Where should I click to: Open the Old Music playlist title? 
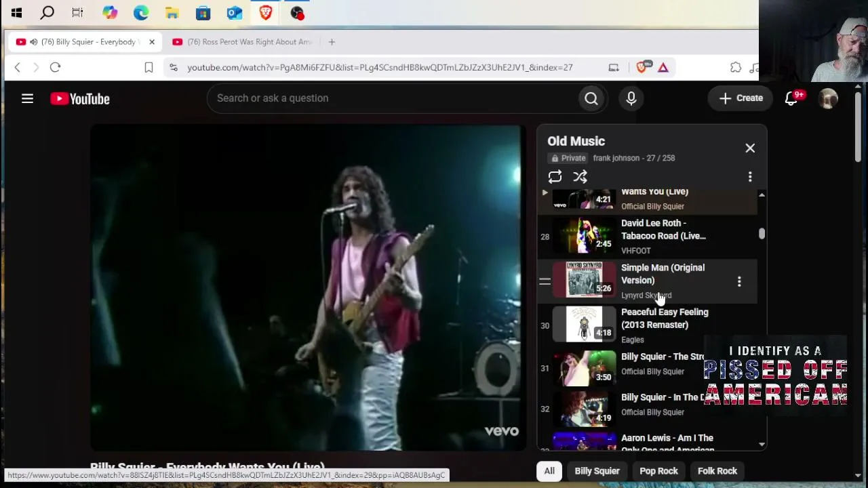(x=576, y=141)
